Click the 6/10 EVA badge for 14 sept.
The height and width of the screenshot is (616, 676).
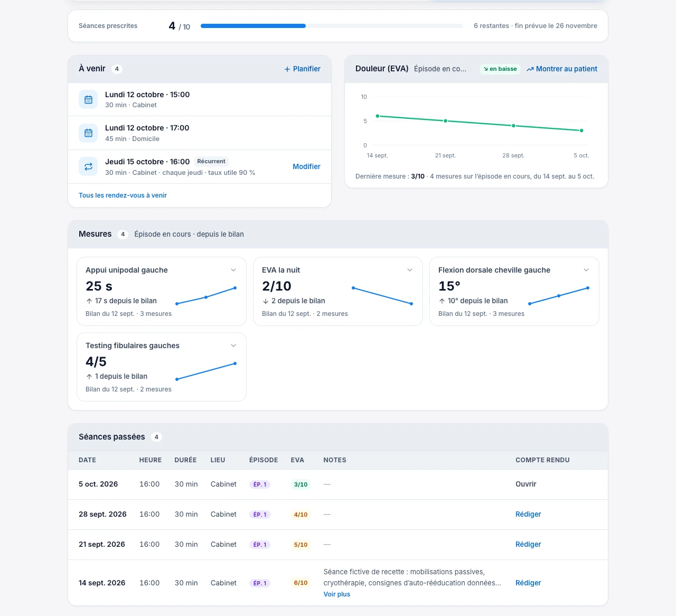[x=301, y=583]
